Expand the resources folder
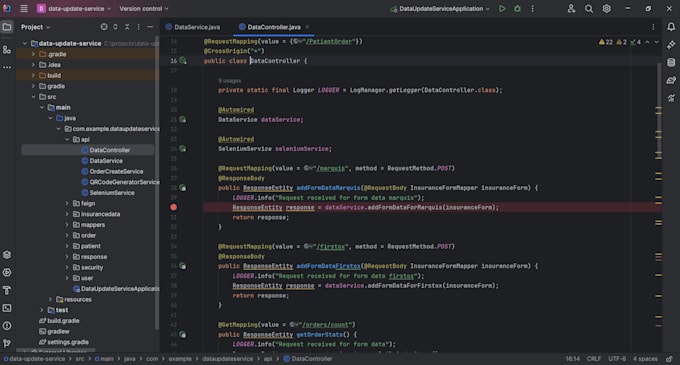Image resolution: width=680 pixels, height=365 pixels. pos(50,300)
